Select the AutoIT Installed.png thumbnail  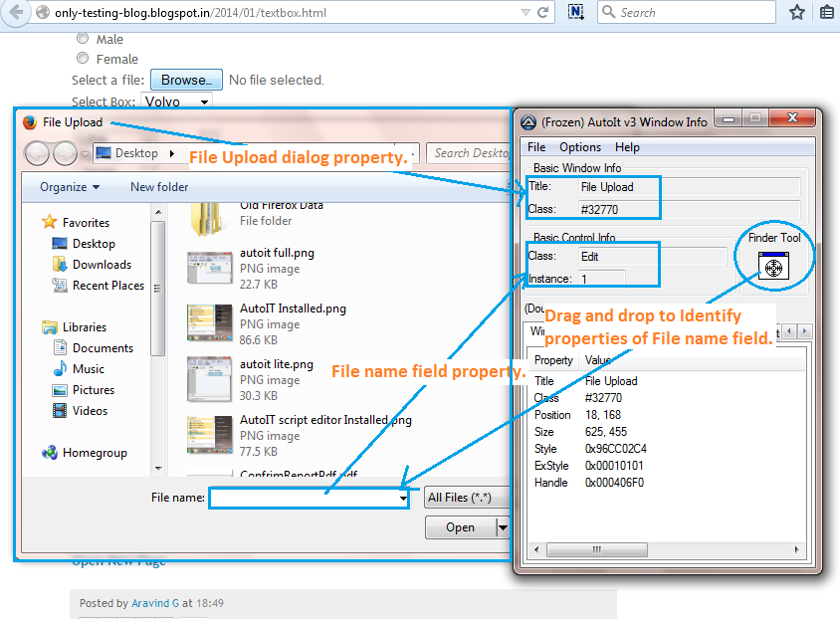(209, 322)
